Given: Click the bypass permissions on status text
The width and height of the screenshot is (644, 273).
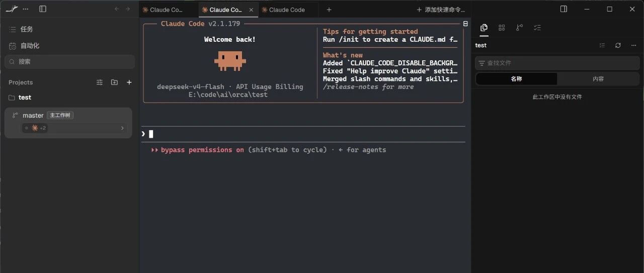Looking at the screenshot, I should pos(202,150).
